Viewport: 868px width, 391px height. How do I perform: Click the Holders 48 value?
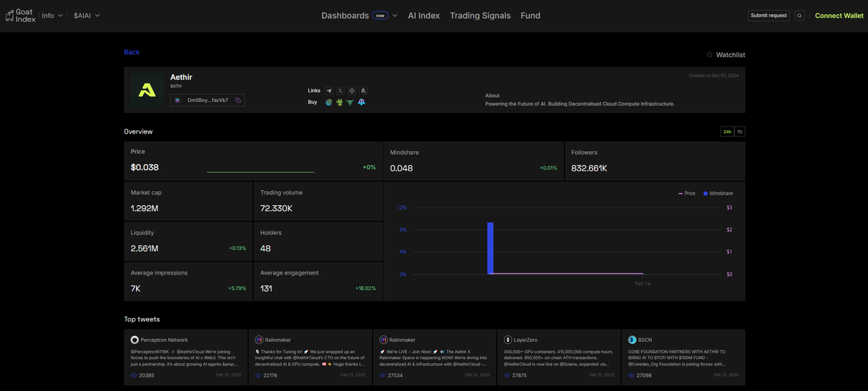265,249
